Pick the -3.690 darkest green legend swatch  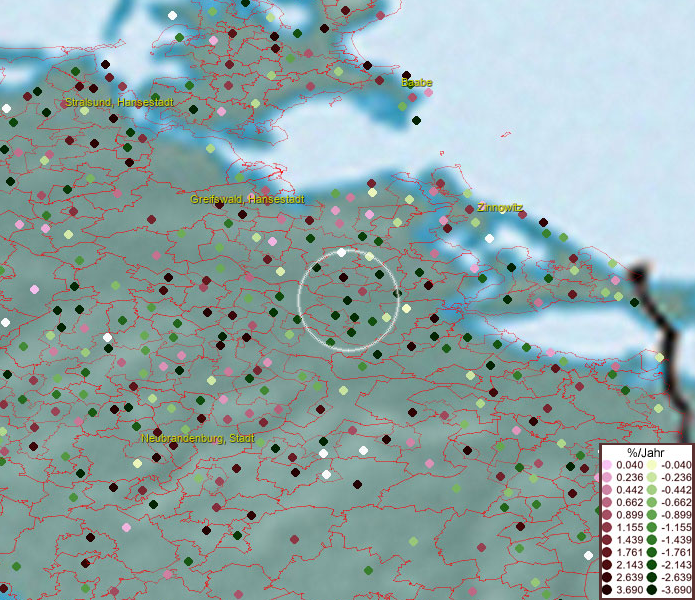652,590
